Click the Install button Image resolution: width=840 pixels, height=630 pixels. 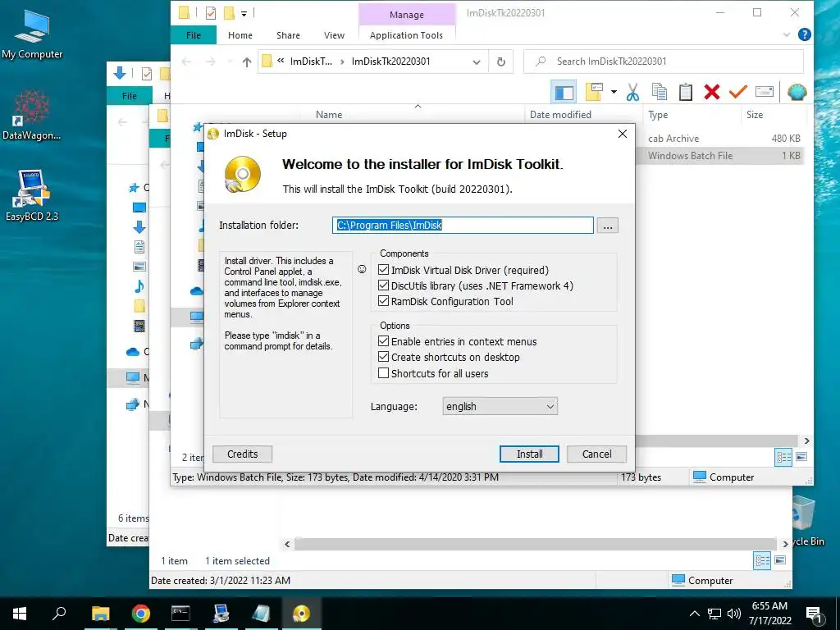pos(529,454)
